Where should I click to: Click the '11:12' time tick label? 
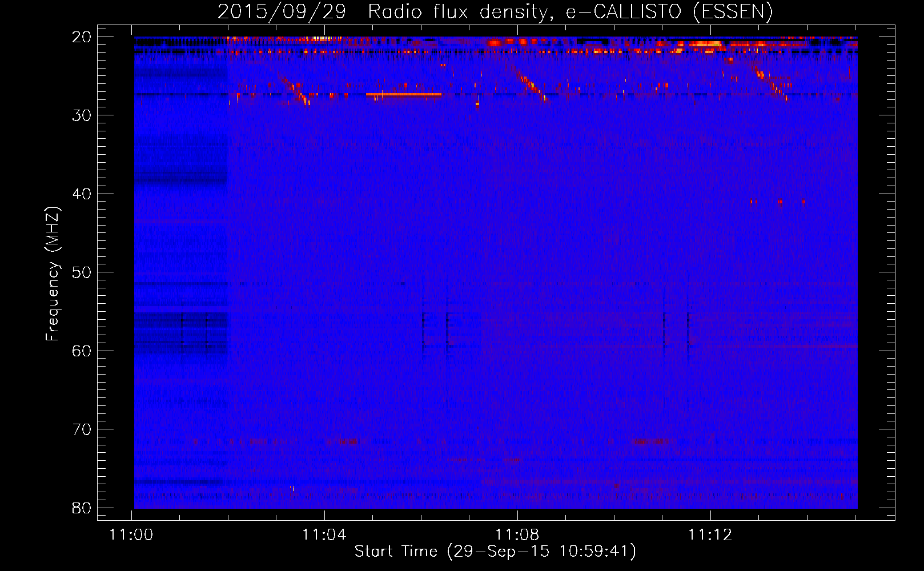710,535
